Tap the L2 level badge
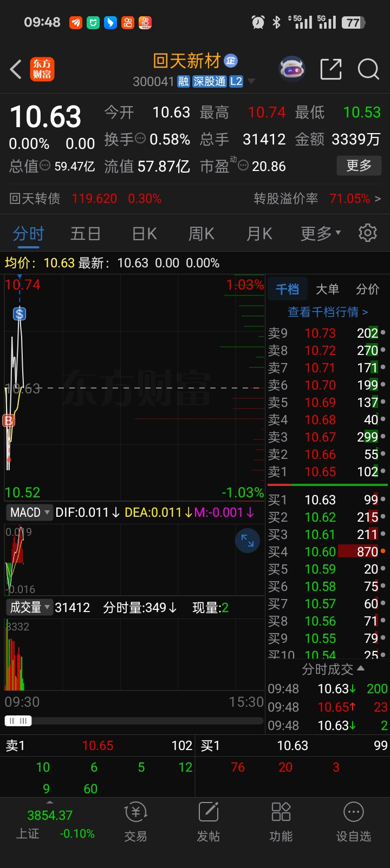Screen dimensions: 390x868 coord(236,81)
